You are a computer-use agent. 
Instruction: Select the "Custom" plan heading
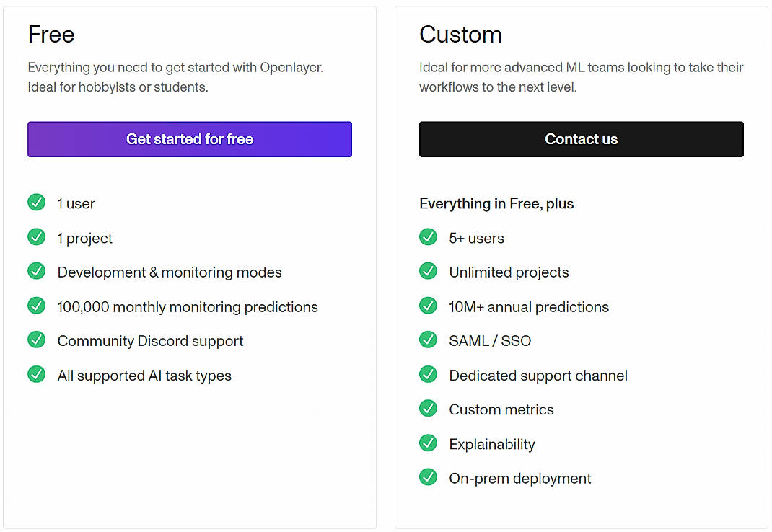460,34
